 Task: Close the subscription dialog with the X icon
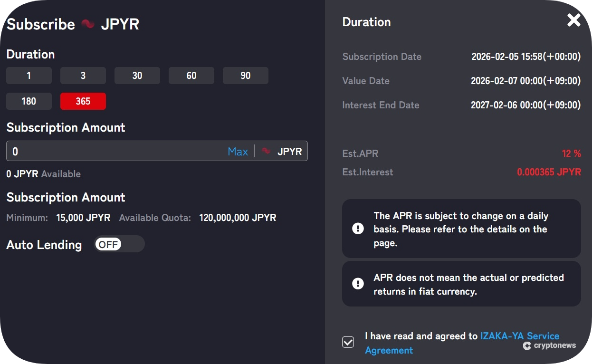click(x=574, y=20)
